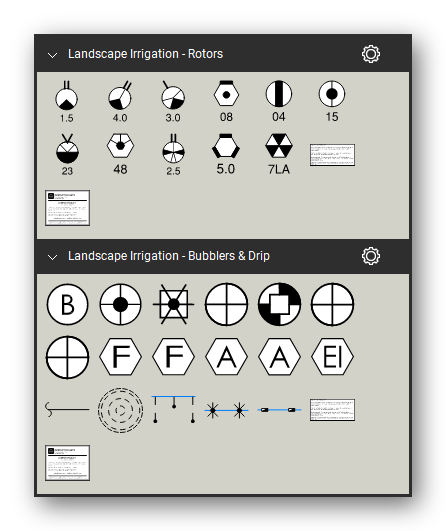Open settings gear for Rotors section
The image size is (446, 531).
(371, 54)
